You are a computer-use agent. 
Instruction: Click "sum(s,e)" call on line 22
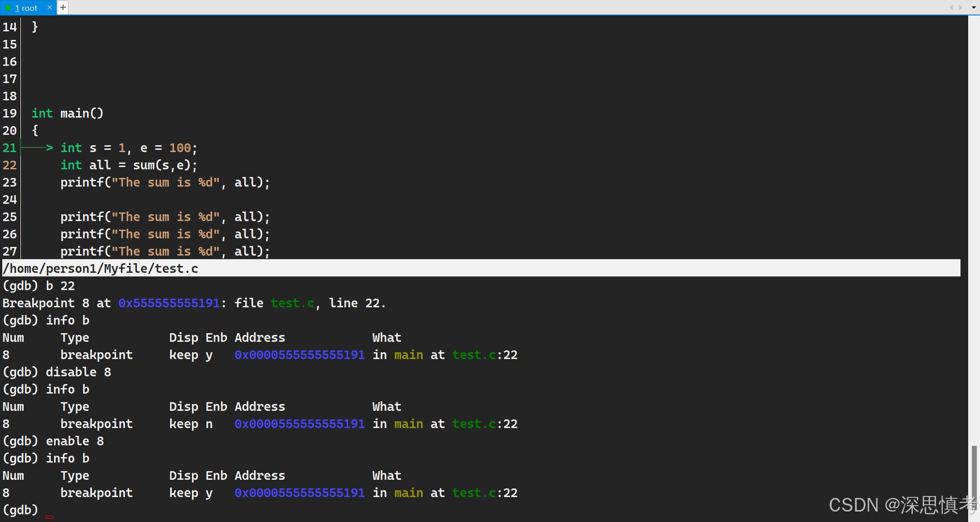pos(162,165)
